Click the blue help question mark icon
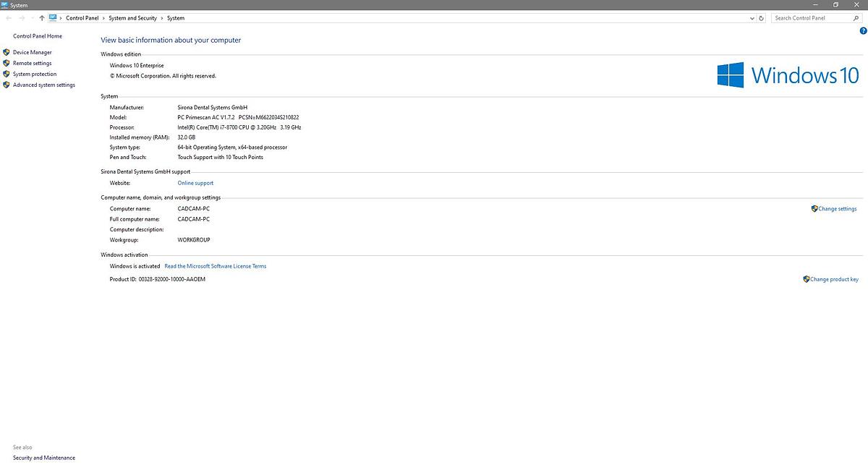Screen dimensions: 868x470 pyautogui.click(x=863, y=31)
